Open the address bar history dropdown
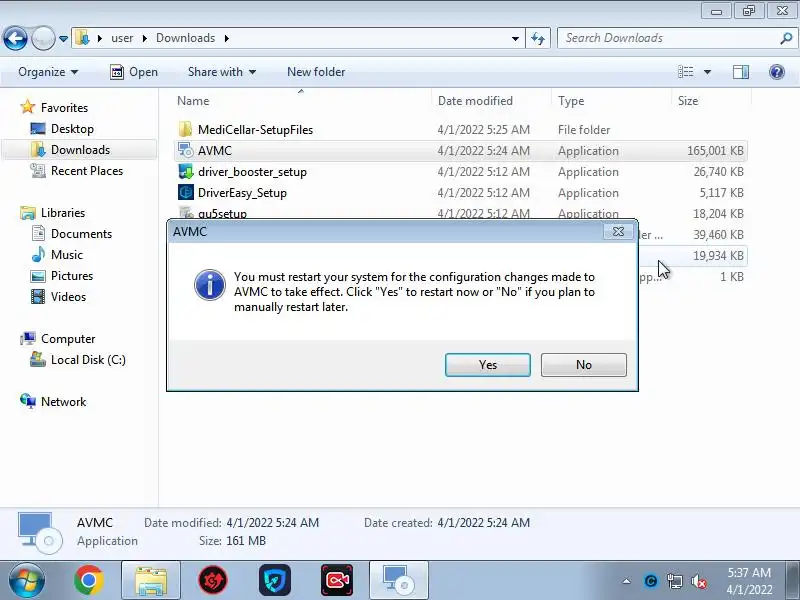Viewport: 800px width, 600px height. tap(515, 38)
